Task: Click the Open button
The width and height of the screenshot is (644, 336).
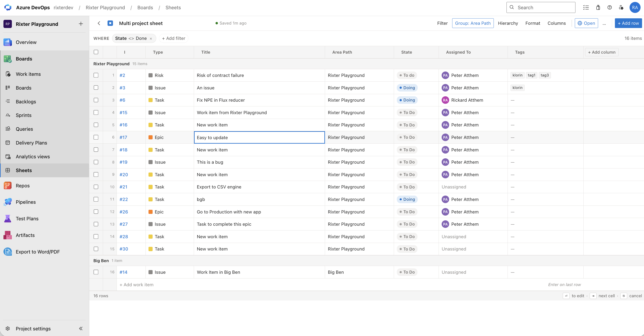Action: [x=586, y=23]
